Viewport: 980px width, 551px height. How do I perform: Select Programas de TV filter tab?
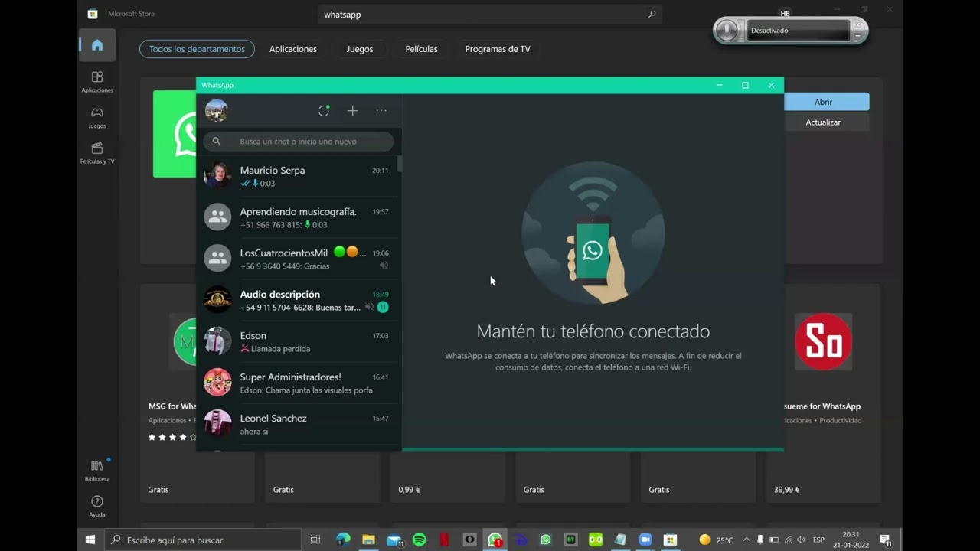498,49
